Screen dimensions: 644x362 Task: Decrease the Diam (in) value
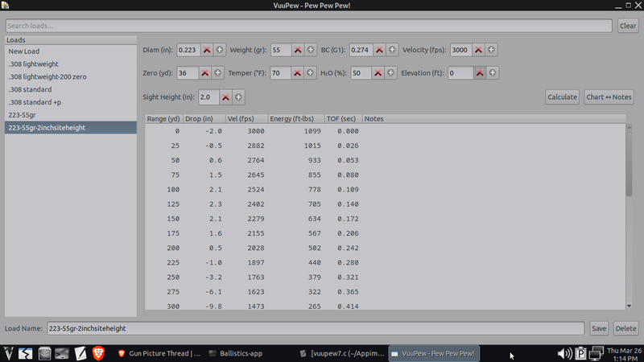click(207, 50)
